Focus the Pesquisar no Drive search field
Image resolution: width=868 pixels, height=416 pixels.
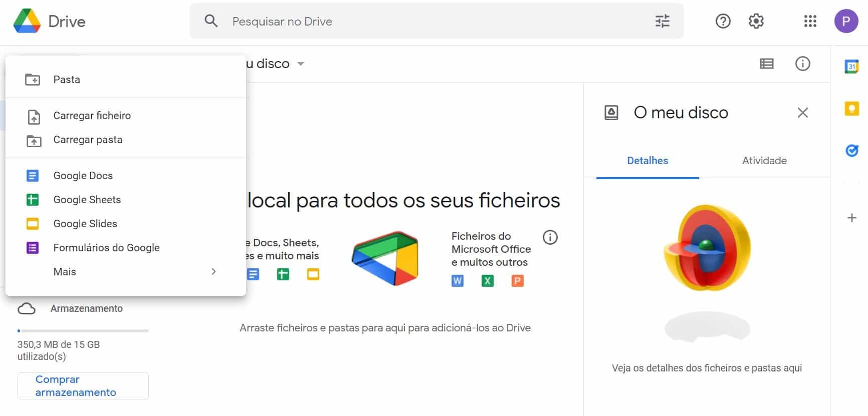(x=437, y=21)
